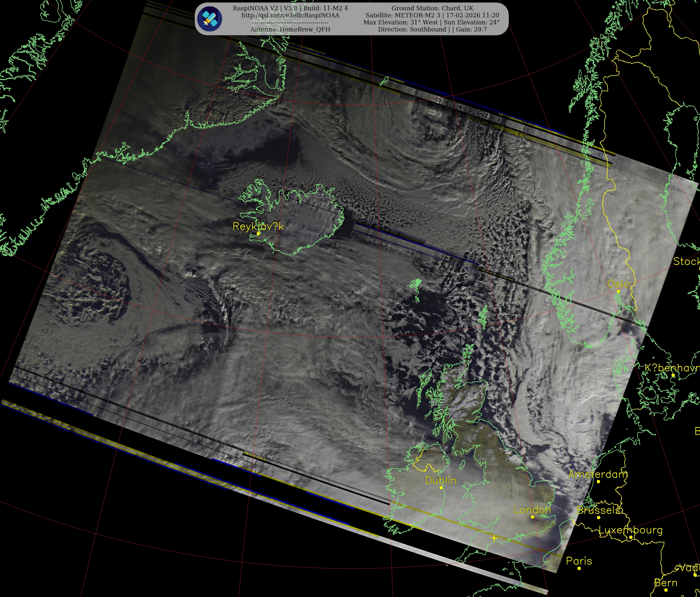Click the Oslo city marker dot
Screen dimensions: 700x597
point(618,291)
